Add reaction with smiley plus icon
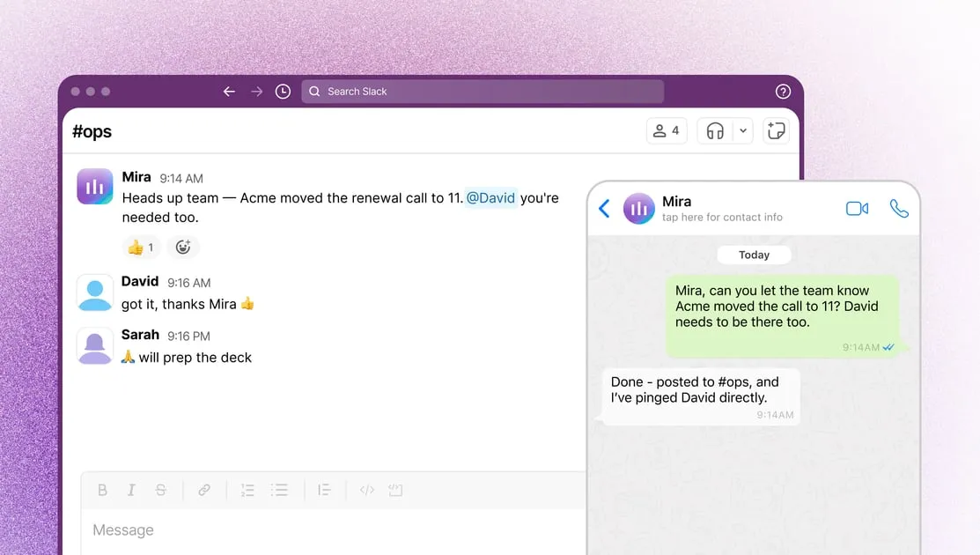Screen dimensions: 980x555 pyautogui.click(x=183, y=247)
